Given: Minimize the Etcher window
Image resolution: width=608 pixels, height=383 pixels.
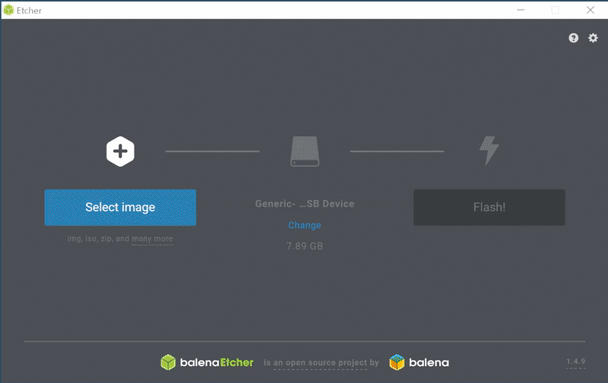Looking at the screenshot, I should pos(521,10).
